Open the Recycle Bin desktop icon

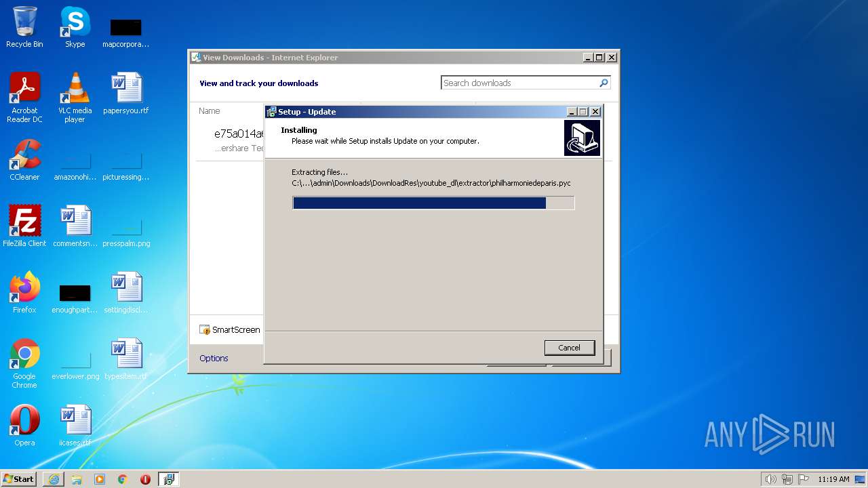[x=24, y=27]
